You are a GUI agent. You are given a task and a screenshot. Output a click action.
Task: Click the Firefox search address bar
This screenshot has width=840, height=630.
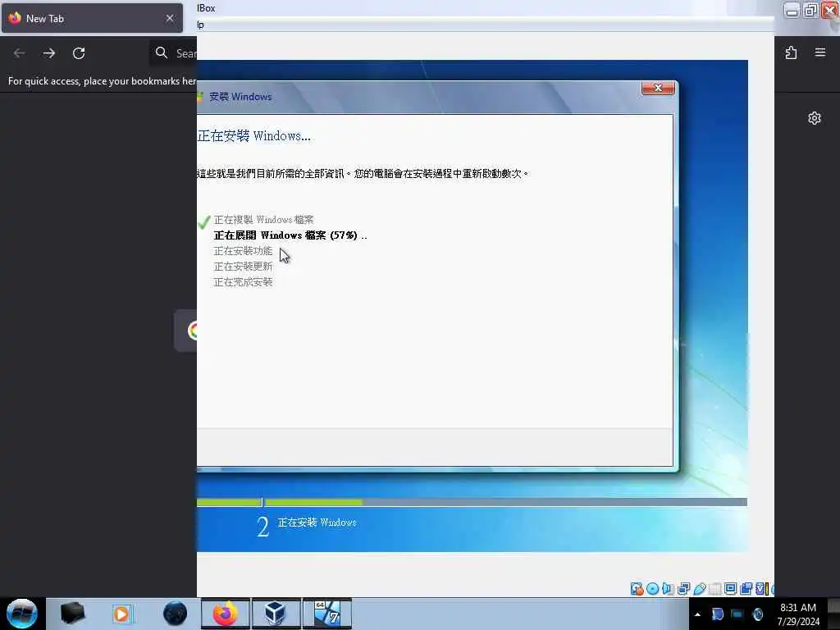click(174, 53)
